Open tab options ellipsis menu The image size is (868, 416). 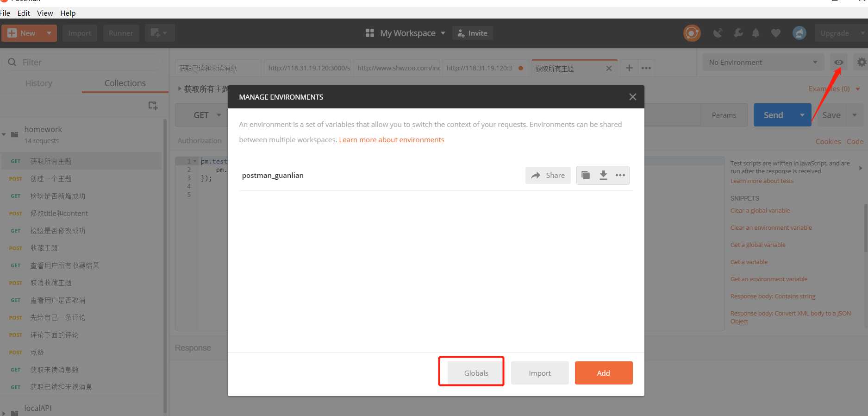click(646, 68)
